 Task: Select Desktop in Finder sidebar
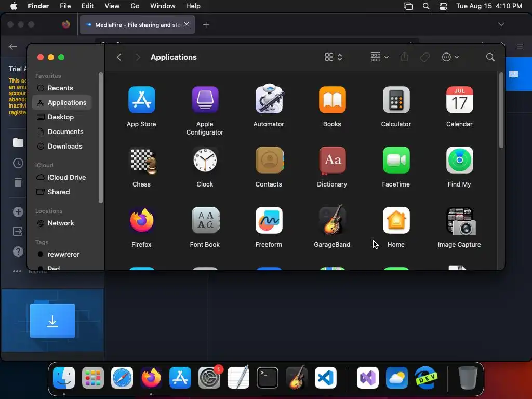62,117
